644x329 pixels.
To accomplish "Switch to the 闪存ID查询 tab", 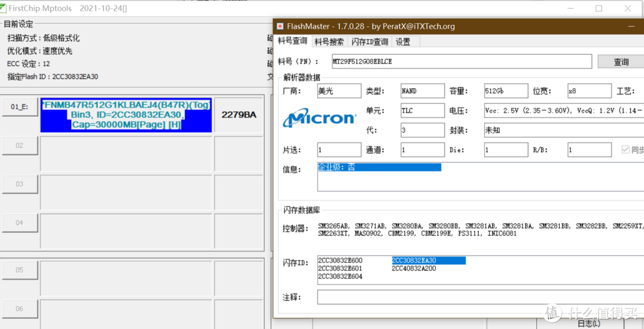I will (x=370, y=42).
